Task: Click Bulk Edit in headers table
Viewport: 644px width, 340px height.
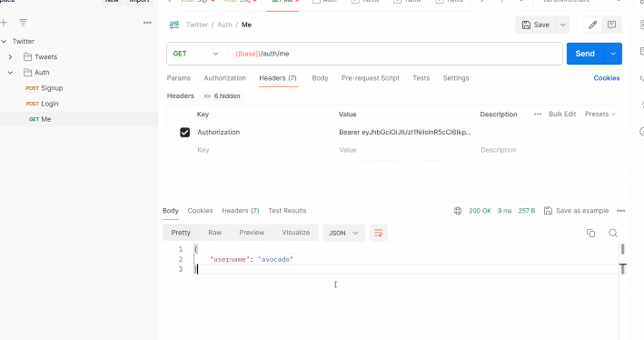Action: tap(562, 114)
